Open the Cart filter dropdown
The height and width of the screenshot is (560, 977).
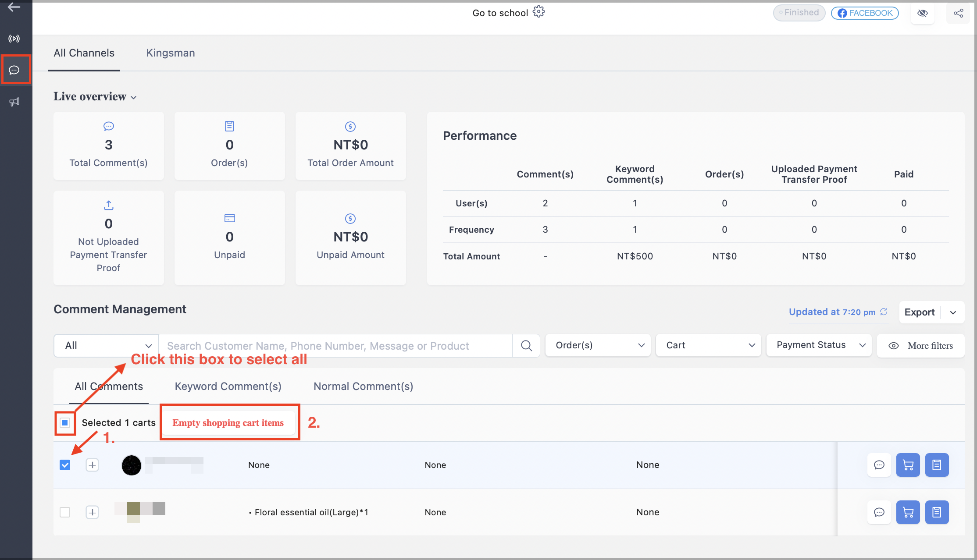(708, 345)
